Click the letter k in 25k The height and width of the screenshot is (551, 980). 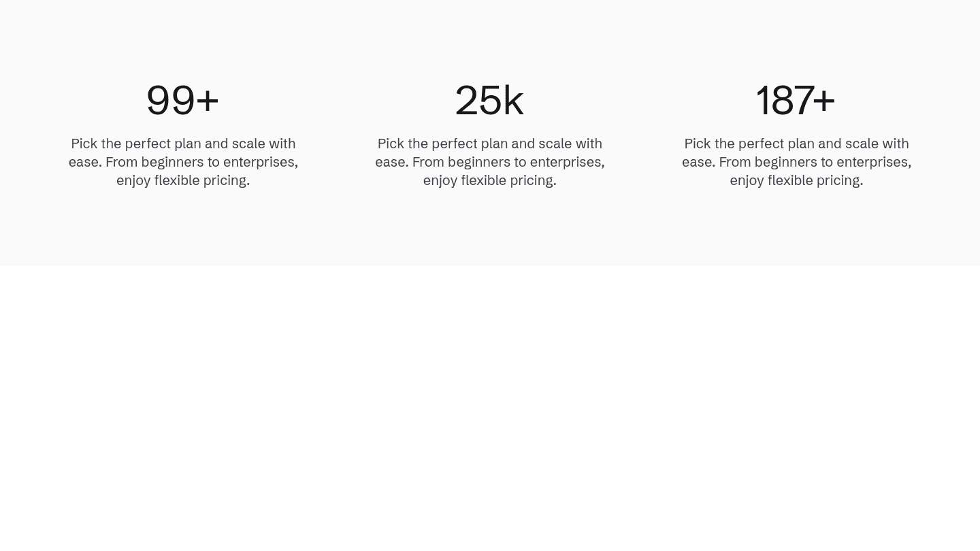coord(513,101)
